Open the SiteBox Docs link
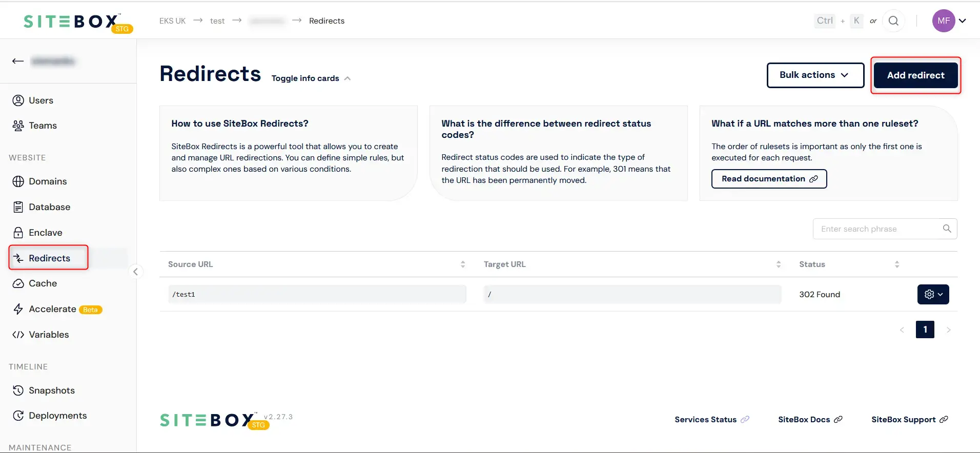This screenshot has width=980, height=453. pyautogui.click(x=810, y=420)
